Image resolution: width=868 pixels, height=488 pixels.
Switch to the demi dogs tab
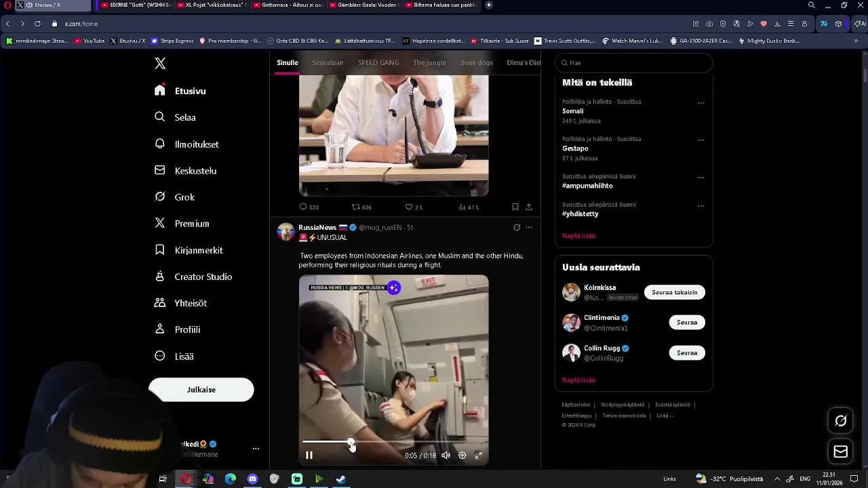pyautogui.click(x=477, y=62)
